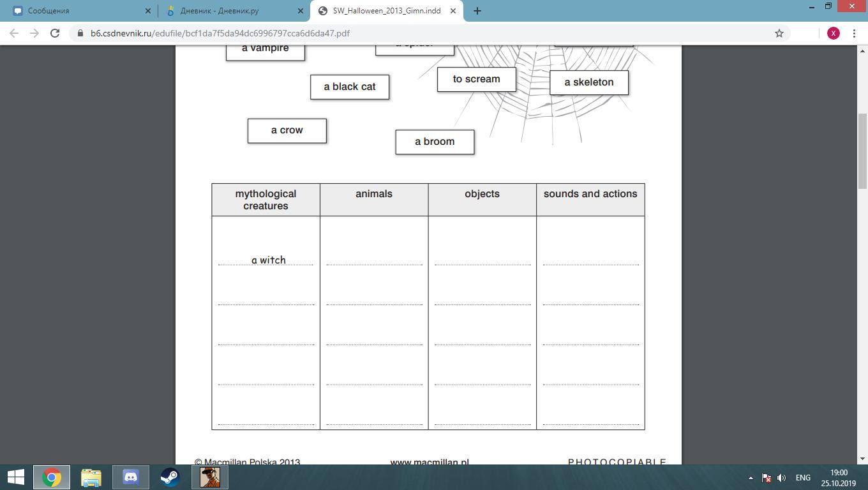Reload the PDF page

pyautogui.click(x=55, y=33)
